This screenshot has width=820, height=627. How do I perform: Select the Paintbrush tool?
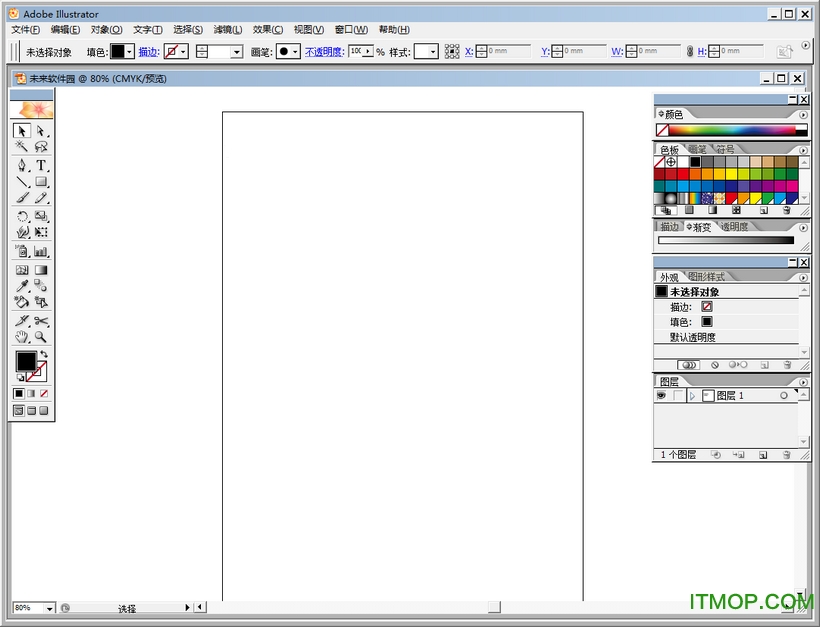click(21, 198)
